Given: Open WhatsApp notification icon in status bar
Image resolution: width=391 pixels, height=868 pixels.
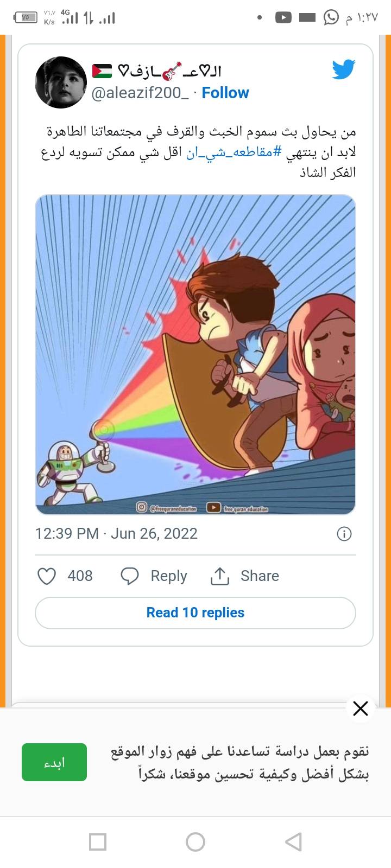Looking at the screenshot, I should pyautogui.click(x=331, y=18).
